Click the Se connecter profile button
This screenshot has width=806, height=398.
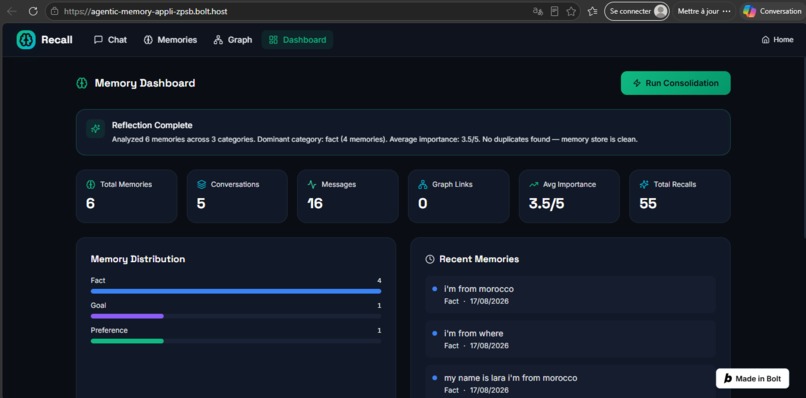click(x=637, y=11)
